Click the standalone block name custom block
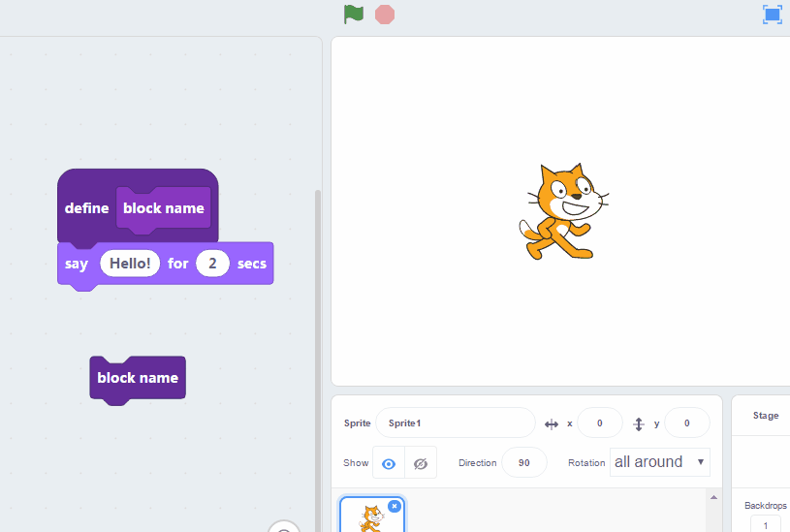The width and height of the screenshot is (790, 532). pos(138,378)
